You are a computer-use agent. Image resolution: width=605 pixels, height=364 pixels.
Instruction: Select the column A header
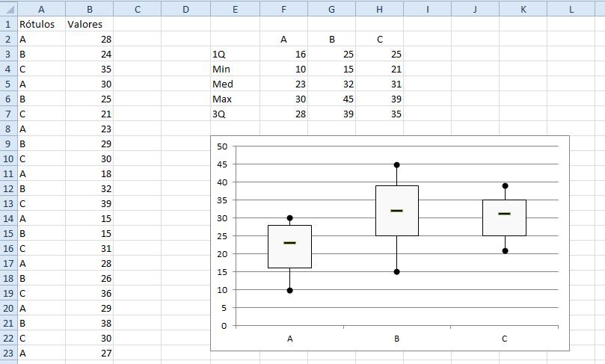click(40, 8)
